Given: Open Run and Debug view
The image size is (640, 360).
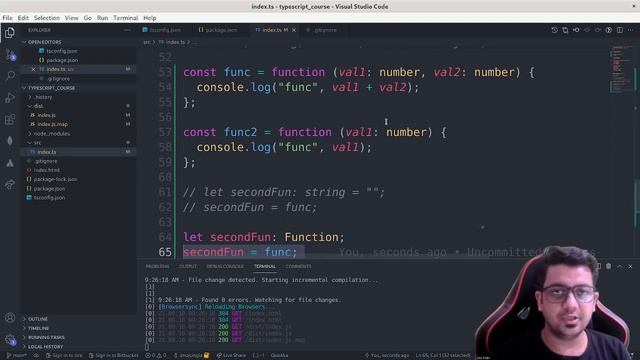Looking at the screenshot, I should [x=10, y=98].
